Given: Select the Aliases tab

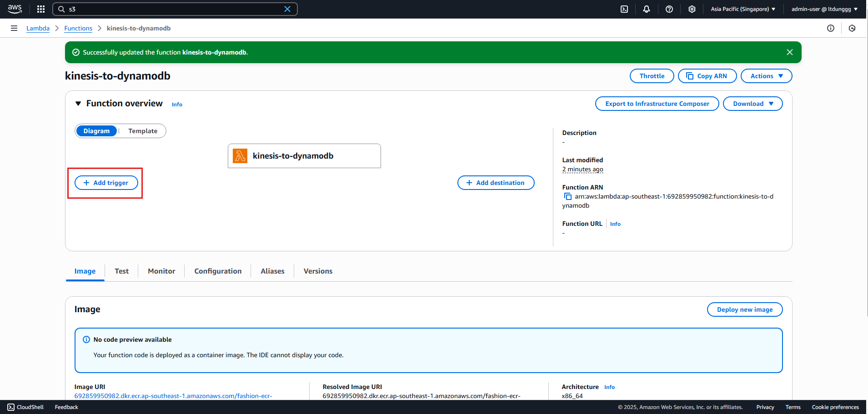Looking at the screenshot, I should point(272,271).
